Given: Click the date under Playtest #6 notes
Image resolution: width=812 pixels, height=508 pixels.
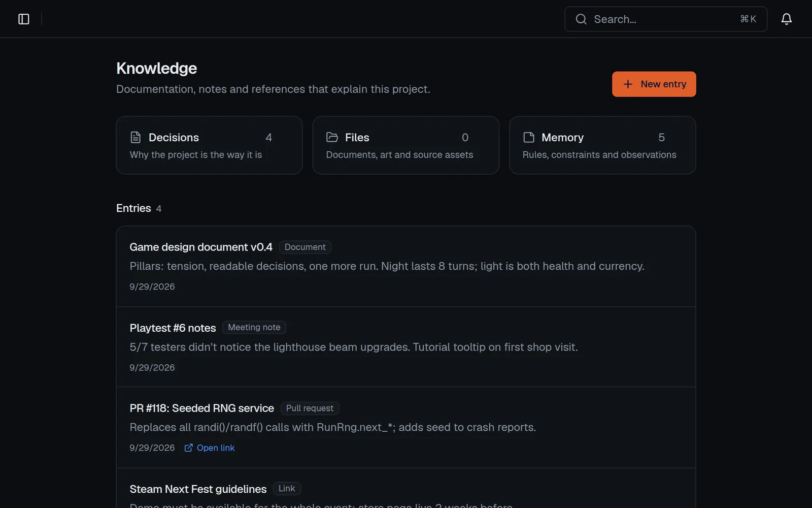Looking at the screenshot, I should coord(152,367).
